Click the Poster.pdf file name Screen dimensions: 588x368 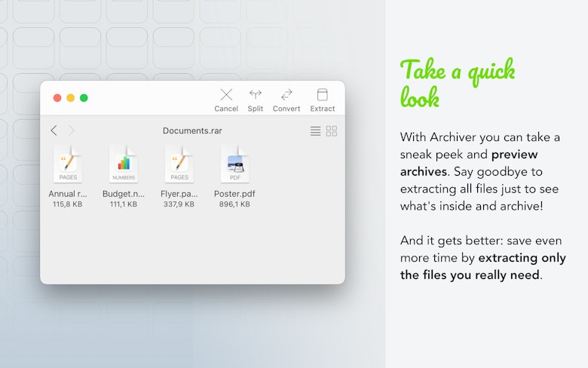coord(234,194)
